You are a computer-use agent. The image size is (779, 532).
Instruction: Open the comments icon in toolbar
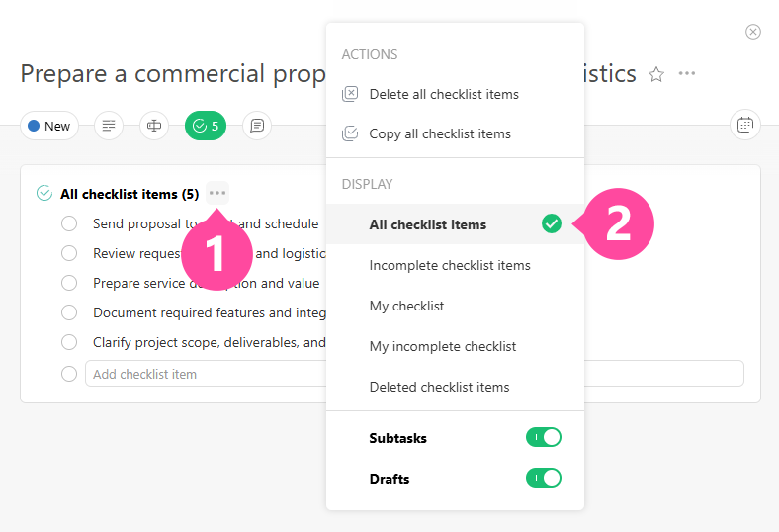tap(257, 126)
